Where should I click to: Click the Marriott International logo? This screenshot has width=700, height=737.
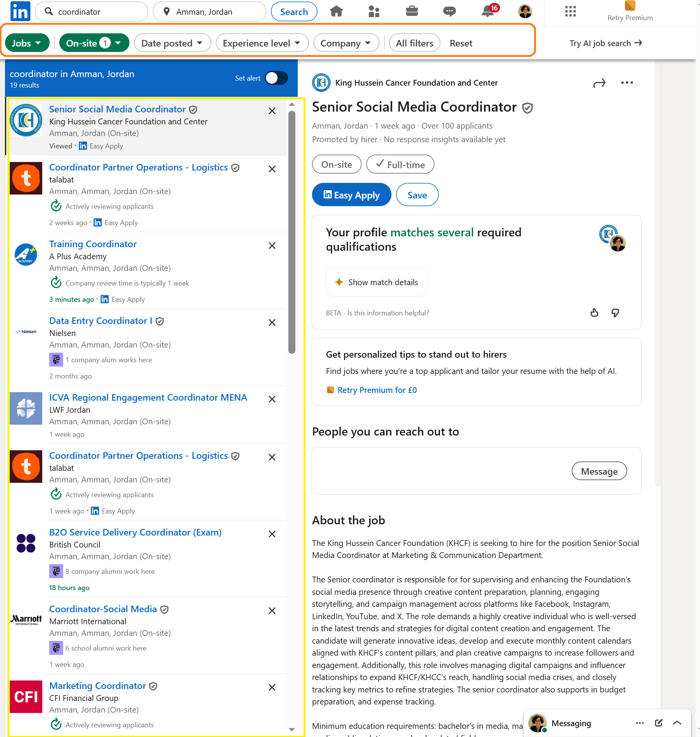[26, 620]
